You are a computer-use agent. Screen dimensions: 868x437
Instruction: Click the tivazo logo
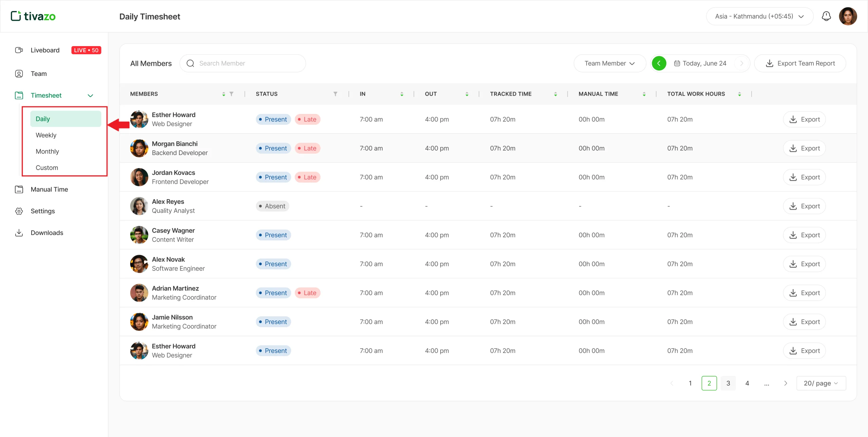[x=33, y=16]
